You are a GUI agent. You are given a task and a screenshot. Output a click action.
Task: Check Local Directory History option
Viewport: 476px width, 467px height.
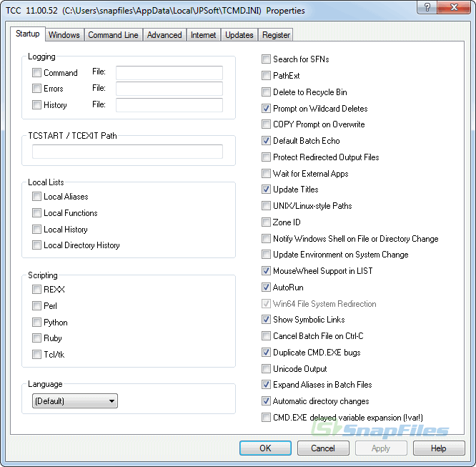[36, 245]
